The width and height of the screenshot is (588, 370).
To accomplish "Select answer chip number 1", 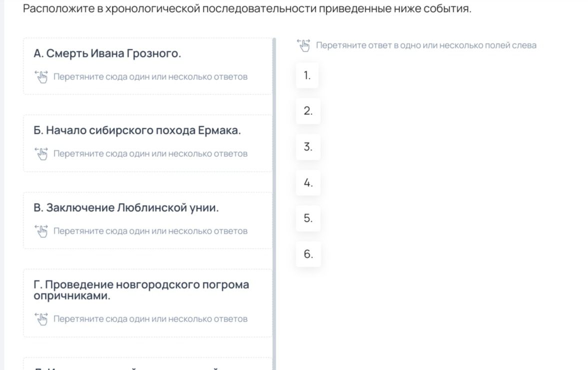I will [307, 75].
